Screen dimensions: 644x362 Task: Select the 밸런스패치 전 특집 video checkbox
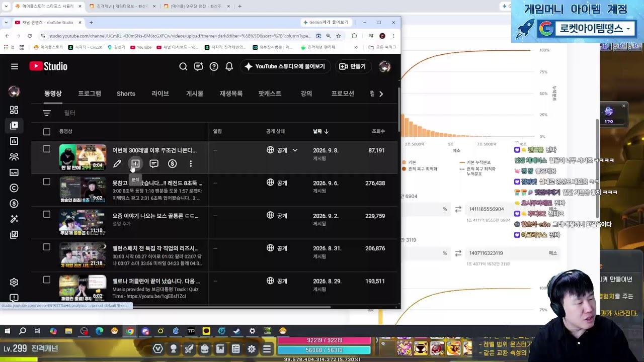47,247
